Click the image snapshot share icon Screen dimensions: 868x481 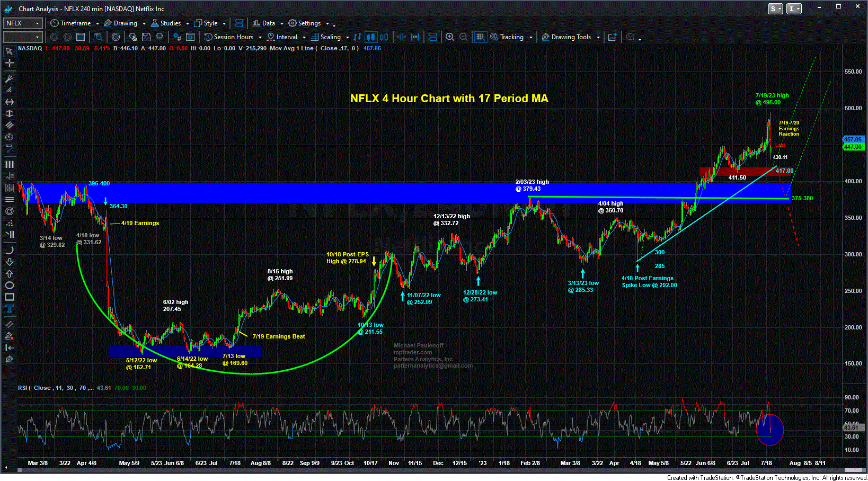[613, 37]
